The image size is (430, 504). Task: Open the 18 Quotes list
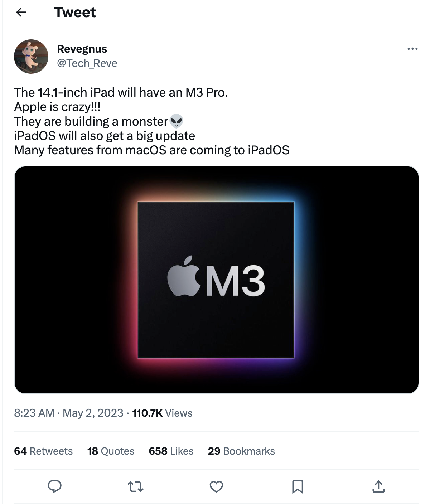111,451
